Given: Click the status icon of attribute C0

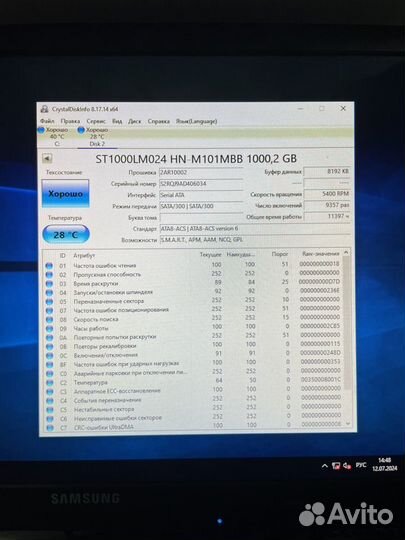Looking at the screenshot, I should [x=50, y=374].
